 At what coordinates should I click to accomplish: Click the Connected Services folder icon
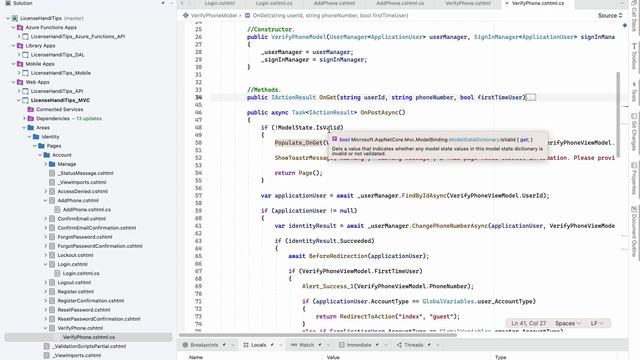tap(31, 109)
